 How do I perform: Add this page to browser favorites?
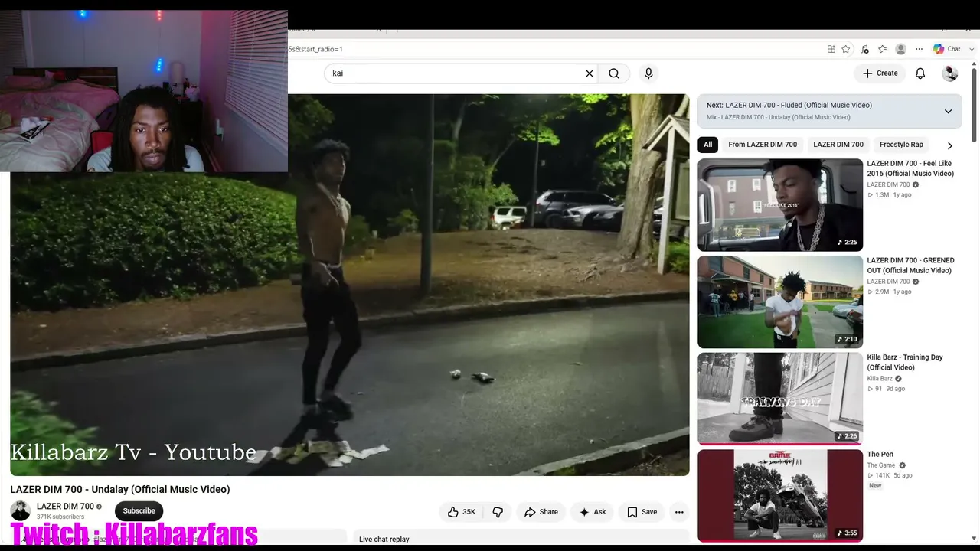point(846,49)
